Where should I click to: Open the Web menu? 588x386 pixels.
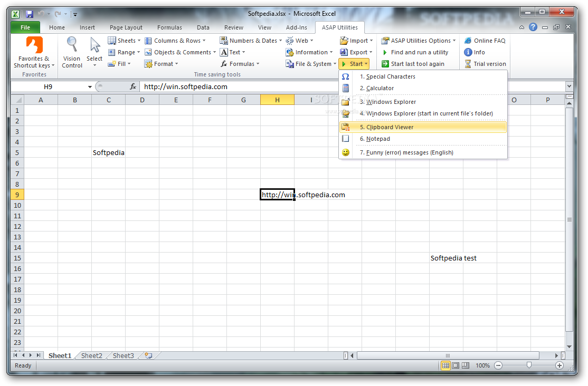299,41
